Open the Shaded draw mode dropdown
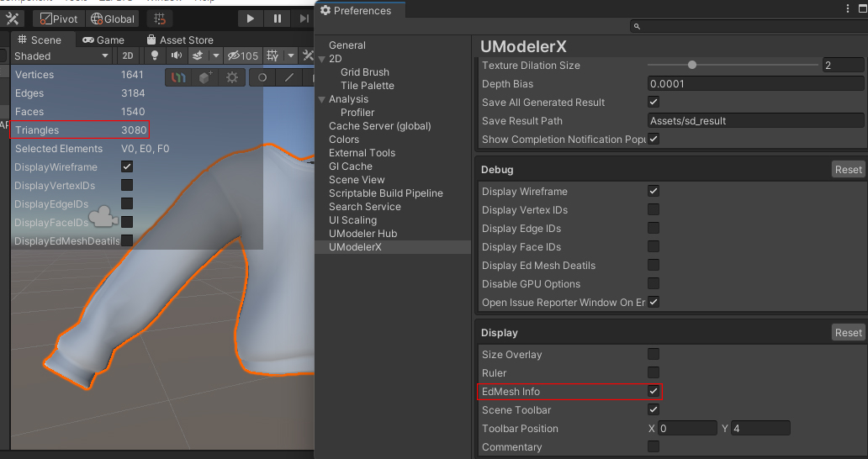Viewport: 868px width, 459px height. [61, 55]
